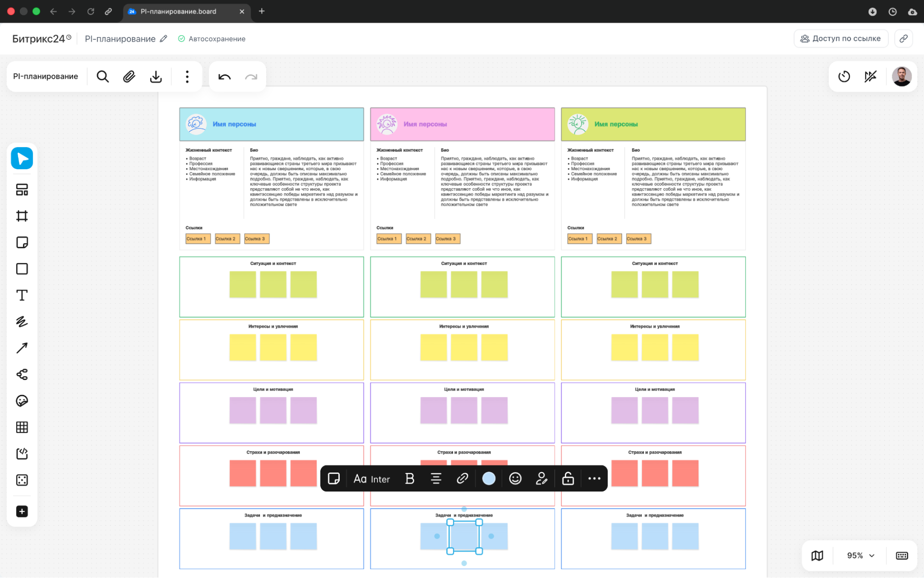Click the dice icon tool
The image size is (924, 578).
point(22,480)
